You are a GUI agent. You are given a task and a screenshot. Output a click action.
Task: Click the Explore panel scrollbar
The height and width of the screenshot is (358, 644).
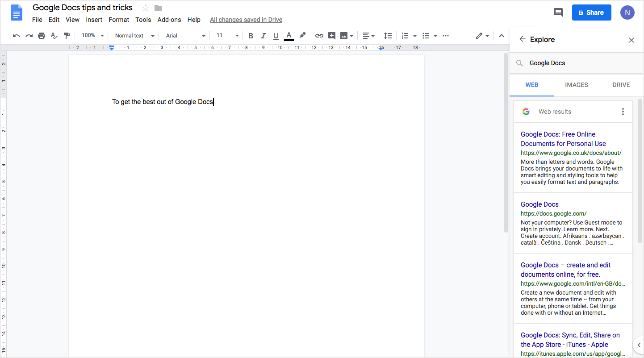[x=640, y=171]
